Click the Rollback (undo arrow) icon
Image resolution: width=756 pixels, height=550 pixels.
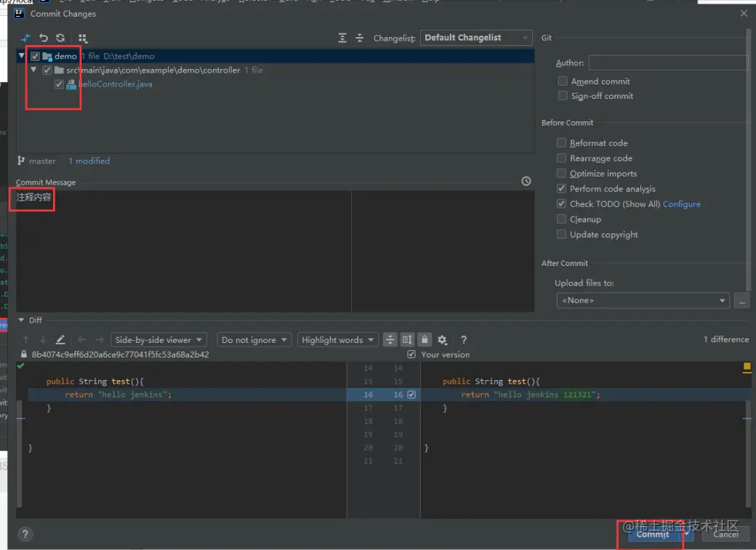coord(44,38)
